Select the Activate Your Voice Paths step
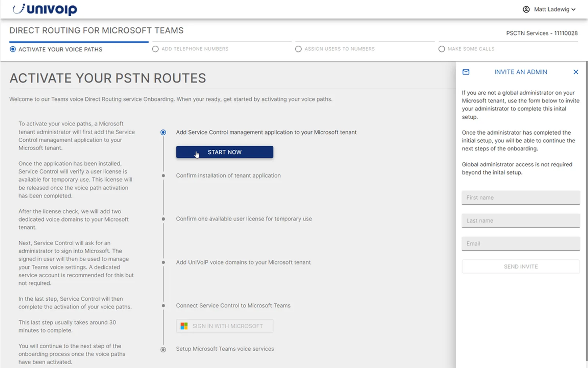 click(56, 49)
